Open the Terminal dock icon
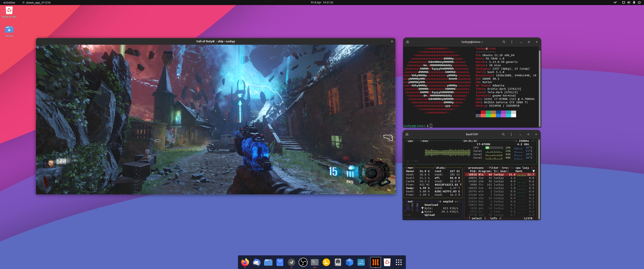This screenshot has width=644, height=269. point(315,262)
